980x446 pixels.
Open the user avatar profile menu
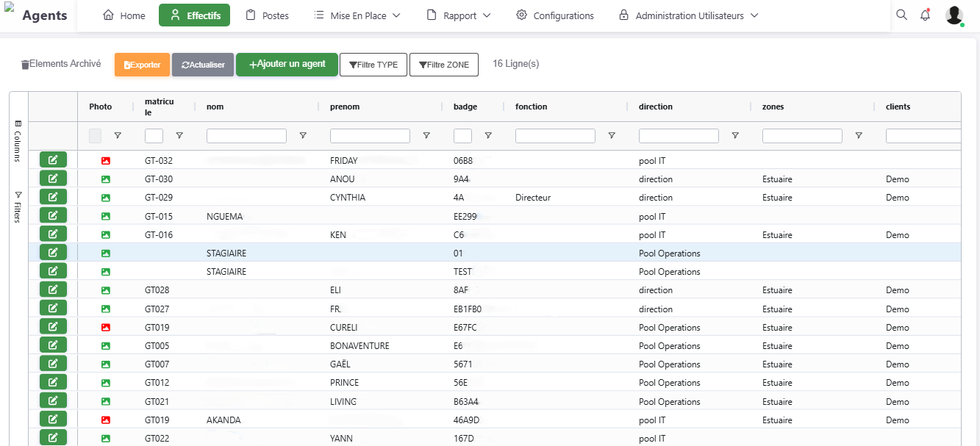click(x=954, y=15)
